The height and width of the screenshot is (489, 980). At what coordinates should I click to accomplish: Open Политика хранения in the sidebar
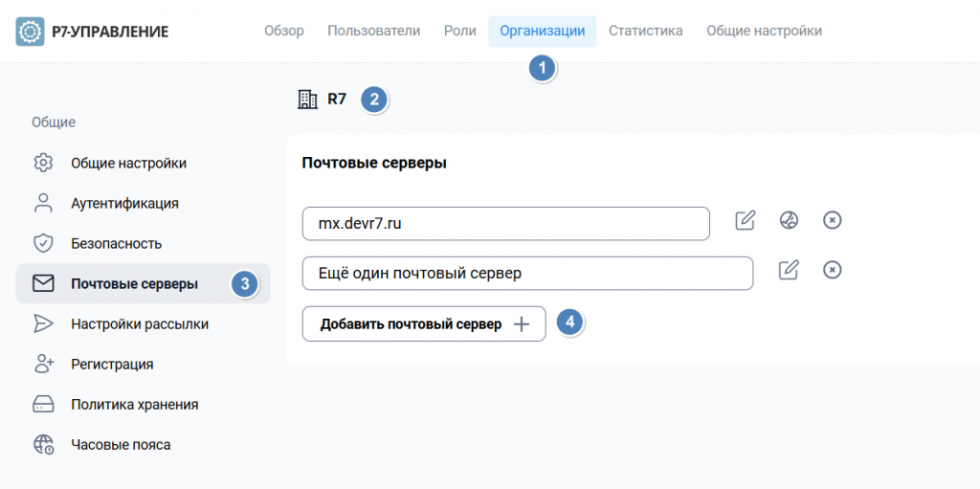coord(134,404)
